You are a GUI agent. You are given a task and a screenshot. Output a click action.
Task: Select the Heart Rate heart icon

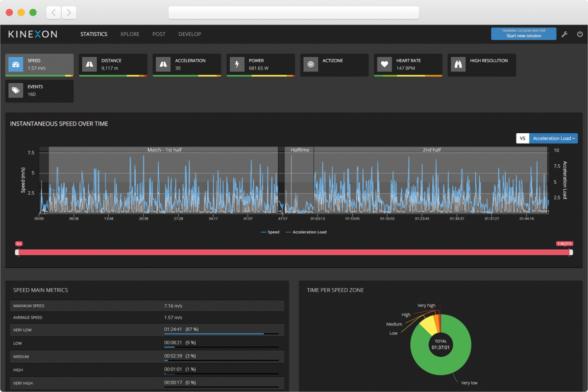[x=385, y=64]
